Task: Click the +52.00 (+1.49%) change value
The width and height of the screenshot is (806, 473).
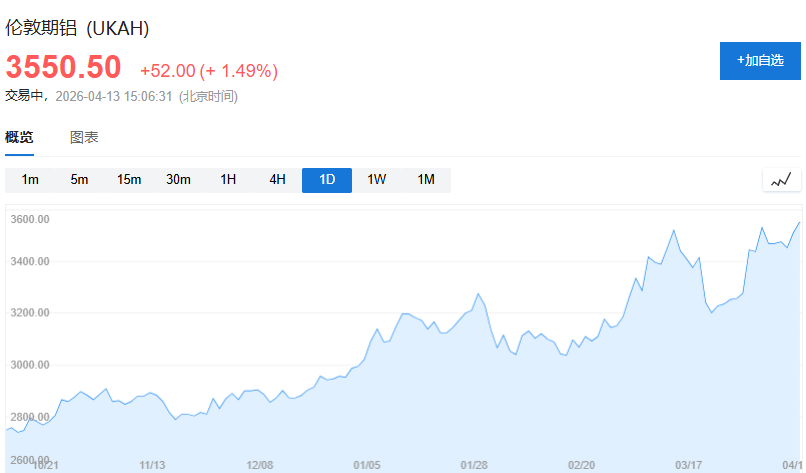Action: click(x=208, y=71)
